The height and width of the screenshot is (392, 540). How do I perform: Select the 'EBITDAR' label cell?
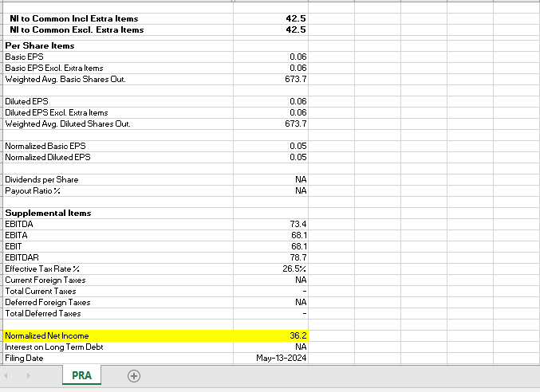pos(118,257)
